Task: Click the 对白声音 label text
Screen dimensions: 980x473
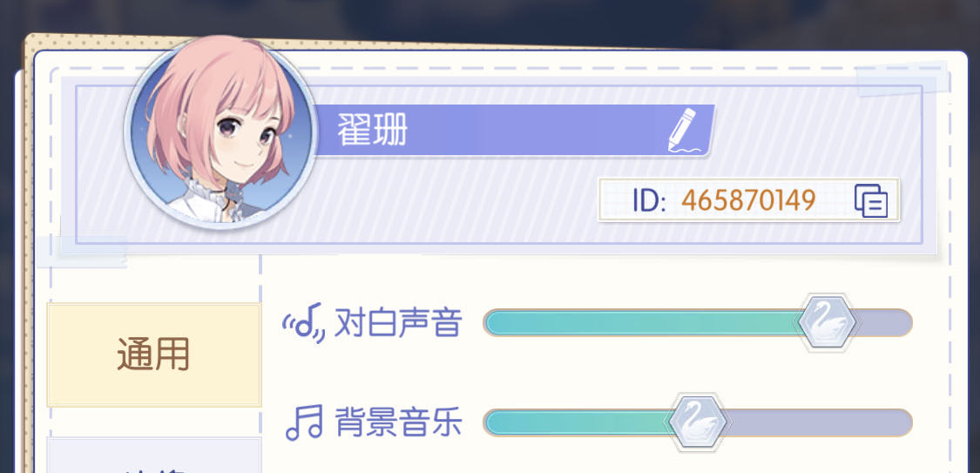Action: pos(398,323)
